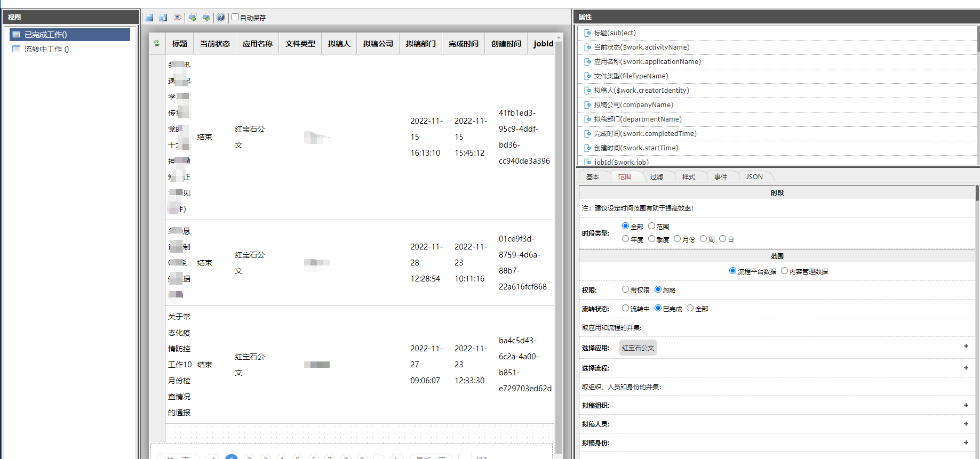Image resolution: width=980 pixels, height=459 pixels.
Task: Click the export icon with green right arrow
Action: coord(192,18)
